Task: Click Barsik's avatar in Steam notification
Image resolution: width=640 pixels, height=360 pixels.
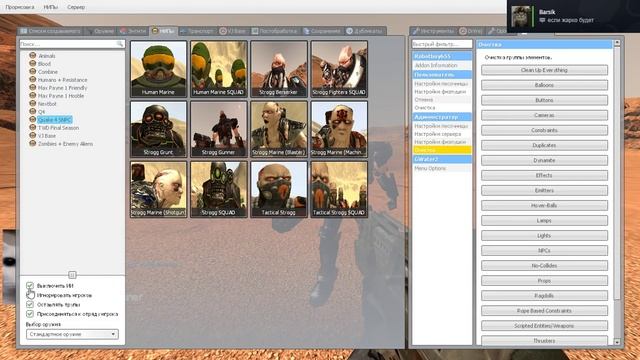Action: [x=521, y=16]
